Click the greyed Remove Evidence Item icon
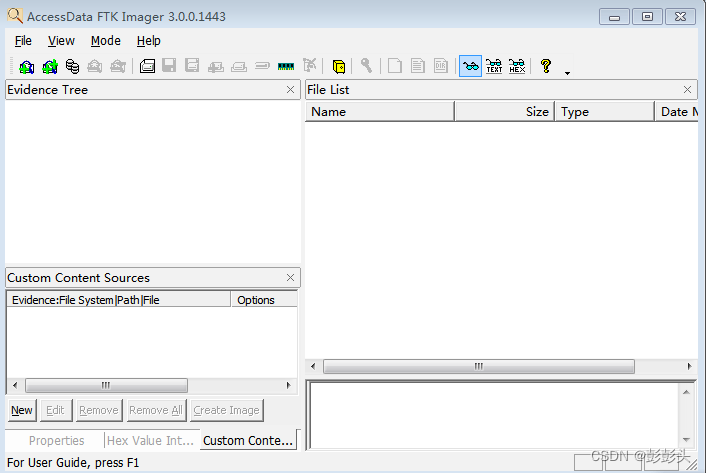This screenshot has height=473, width=706. pyautogui.click(x=95, y=67)
